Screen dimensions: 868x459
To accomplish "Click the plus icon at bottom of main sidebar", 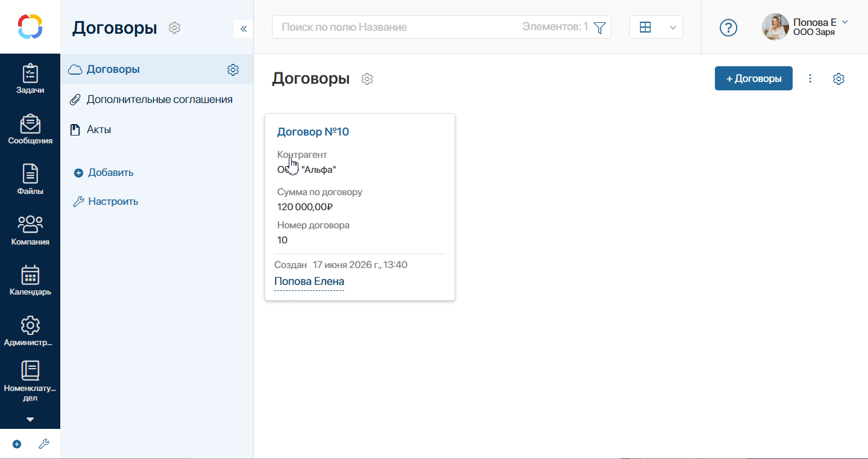I will (17, 444).
